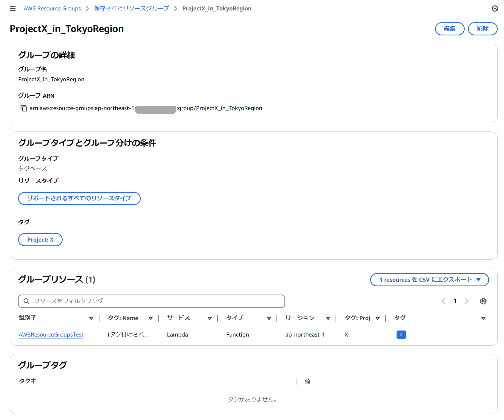504x420 pixels.
Task: Go to next page of resources
Action: [x=467, y=301]
